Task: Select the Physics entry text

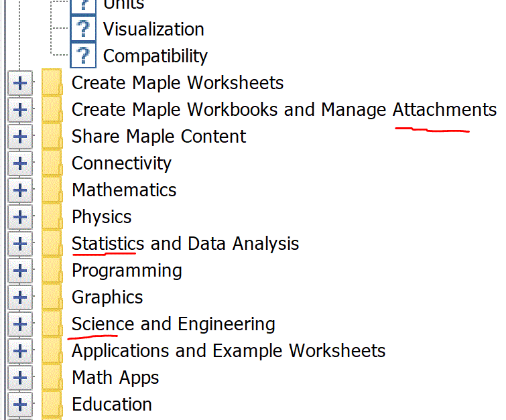Action: click(x=102, y=217)
